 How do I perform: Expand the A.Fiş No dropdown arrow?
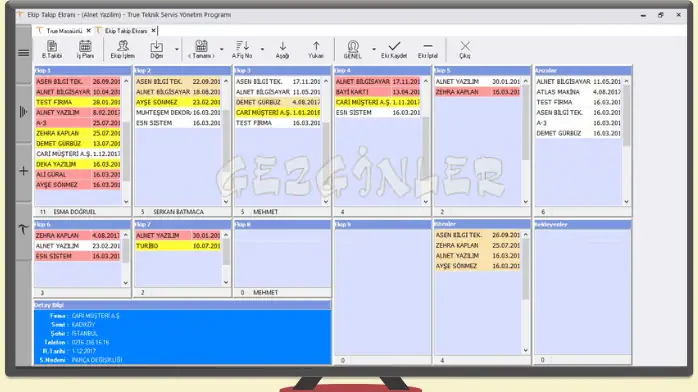pyautogui.click(x=262, y=49)
